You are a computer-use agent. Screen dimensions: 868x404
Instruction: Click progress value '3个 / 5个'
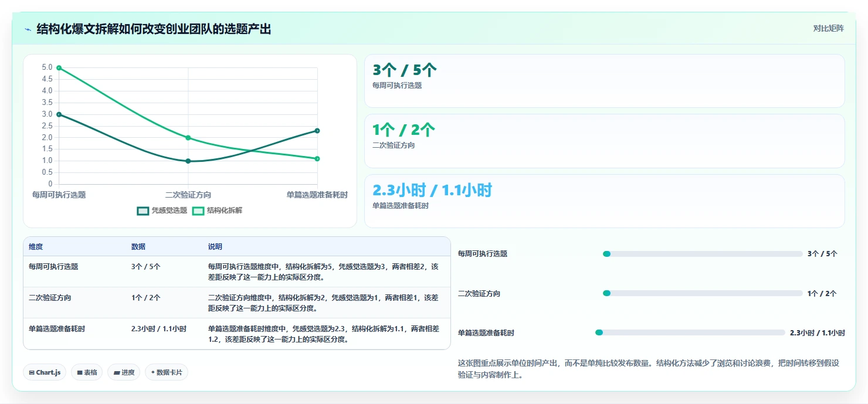coord(822,254)
